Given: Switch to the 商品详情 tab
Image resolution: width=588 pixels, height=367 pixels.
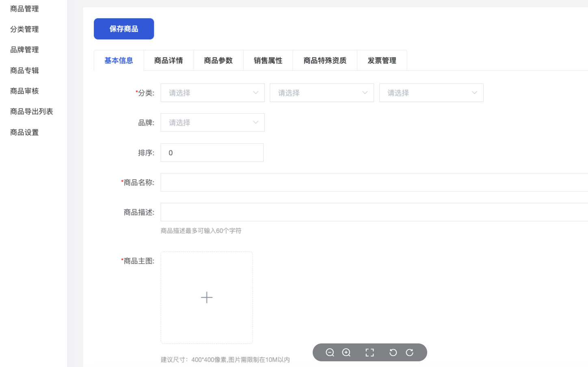Looking at the screenshot, I should [169, 61].
